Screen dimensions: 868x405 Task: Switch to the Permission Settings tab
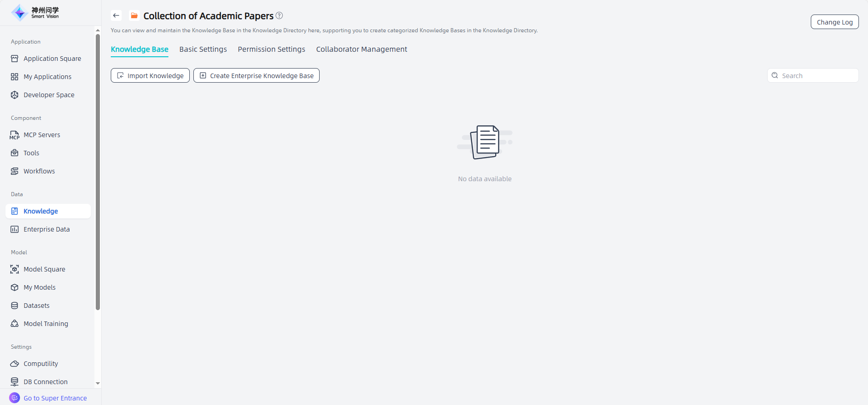tap(271, 49)
